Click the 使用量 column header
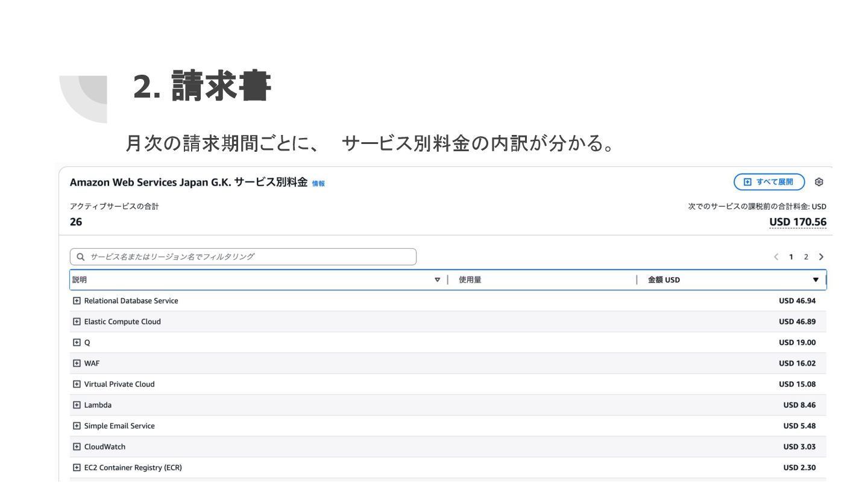The image size is (868, 488). coord(542,280)
